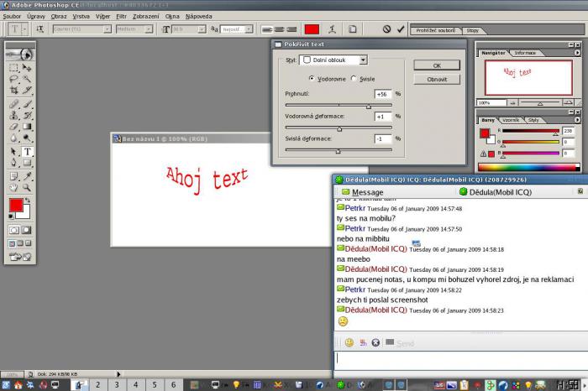Cancel current text edits with circle-slash icon

coord(386,29)
